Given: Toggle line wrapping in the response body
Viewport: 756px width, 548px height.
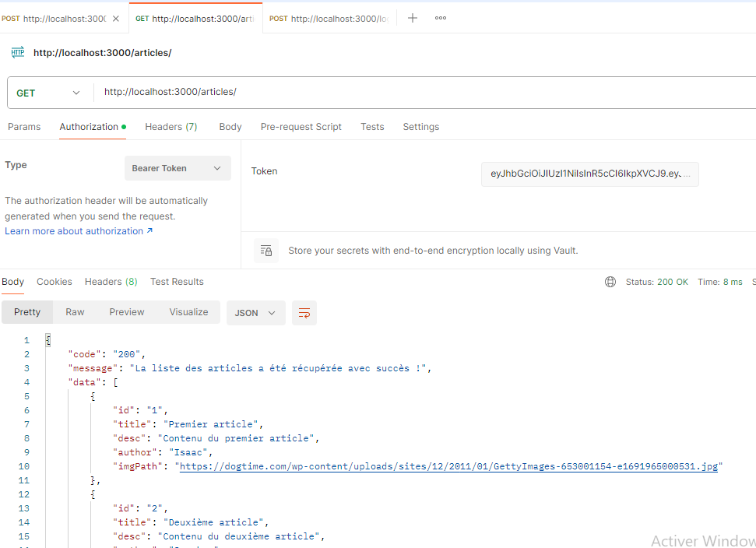Looking at the screenshot, I should [304, 312].
